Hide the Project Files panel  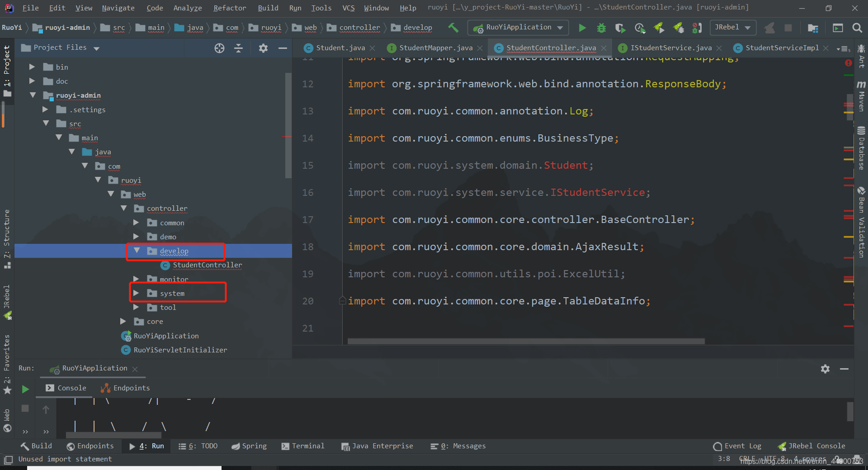283,48
